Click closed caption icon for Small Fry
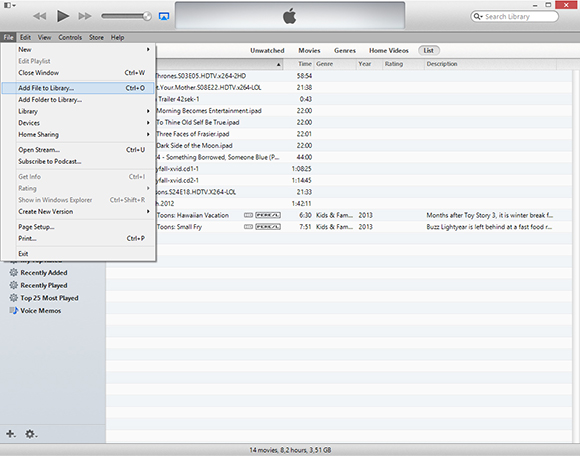The width and height of the screenshot is (580, 456). coord(248,227)
